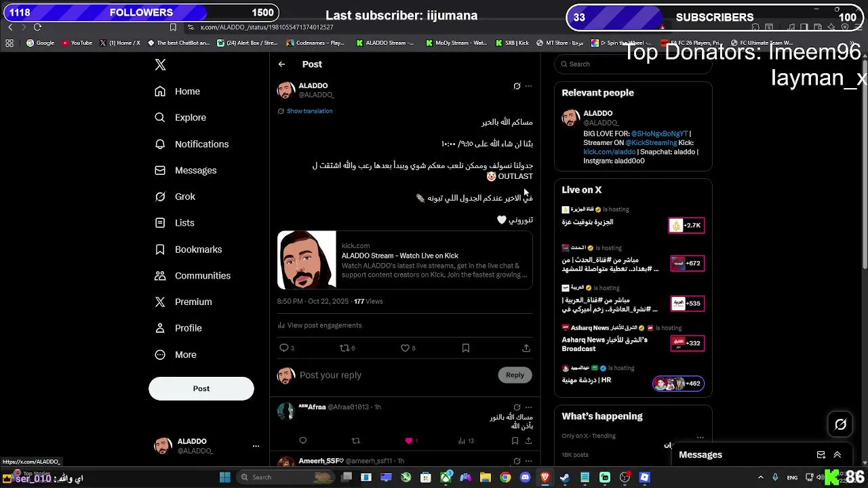Like the post with 8 likes
The image size is (868, 488).
(408, 348)
